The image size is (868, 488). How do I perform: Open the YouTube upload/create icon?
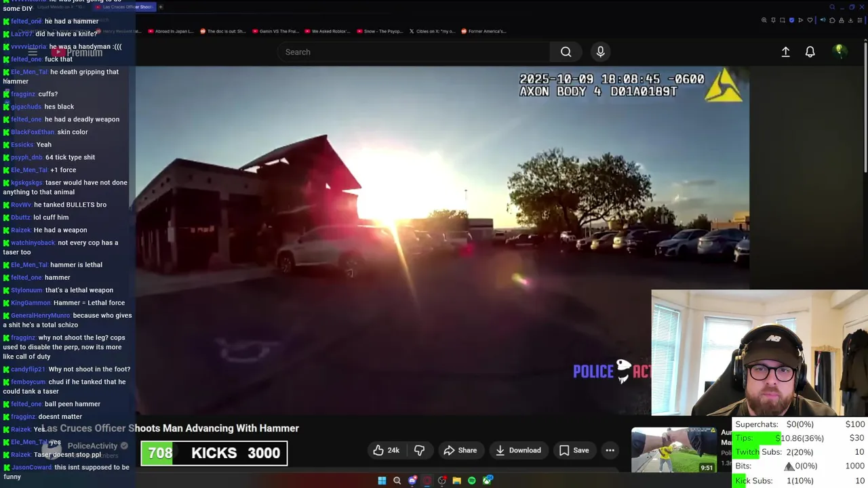click(785, 52)
